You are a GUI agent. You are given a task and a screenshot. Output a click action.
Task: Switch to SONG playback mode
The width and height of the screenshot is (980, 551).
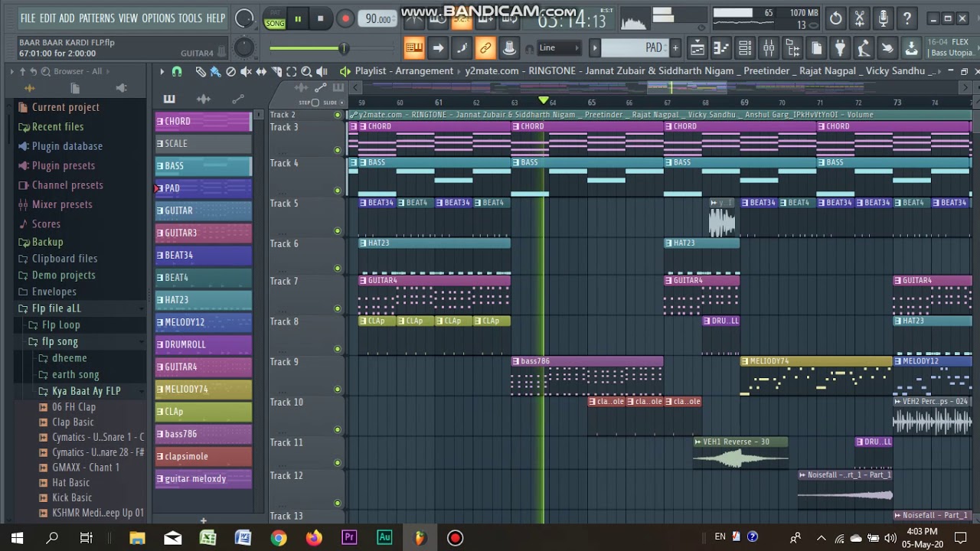point(274,24)
